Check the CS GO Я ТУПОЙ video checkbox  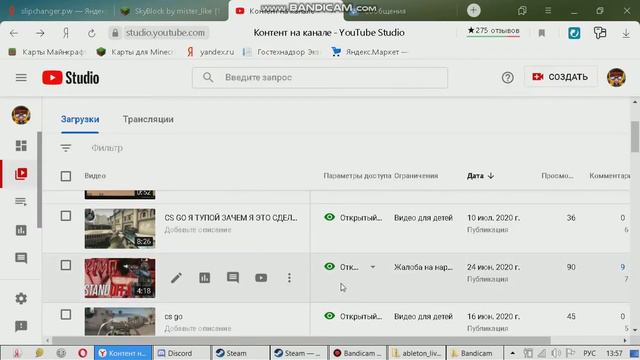[x=66, y=216]
